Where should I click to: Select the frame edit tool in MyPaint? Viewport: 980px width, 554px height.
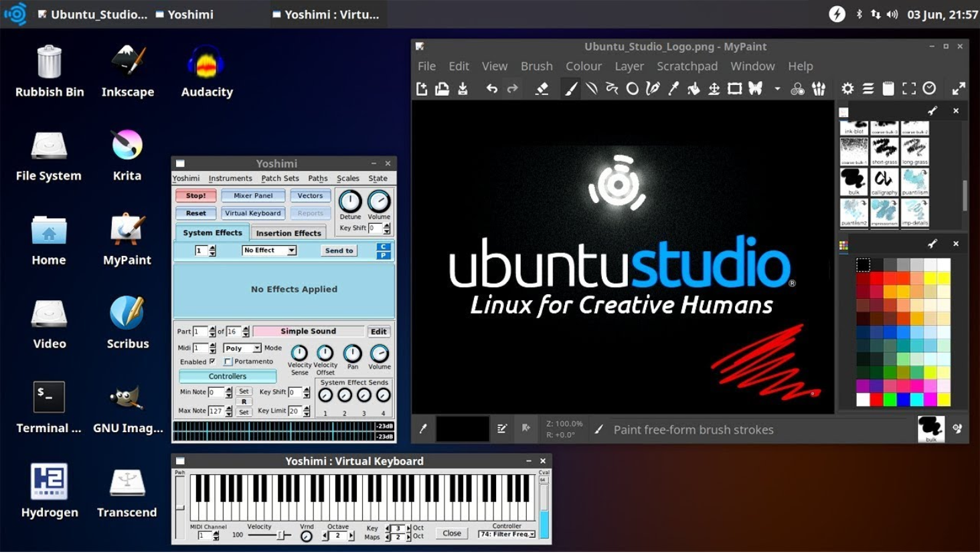tap(734, 88)
